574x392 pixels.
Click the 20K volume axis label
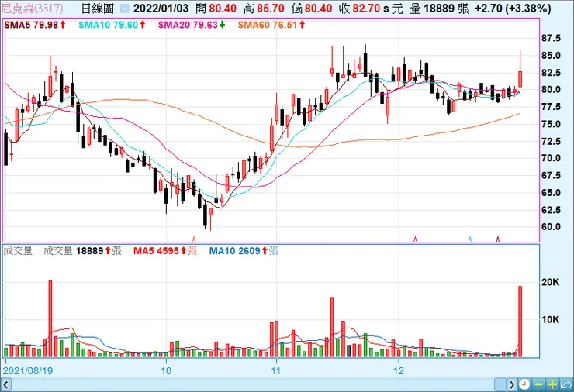pyautogui.click(x=551, y=282)
